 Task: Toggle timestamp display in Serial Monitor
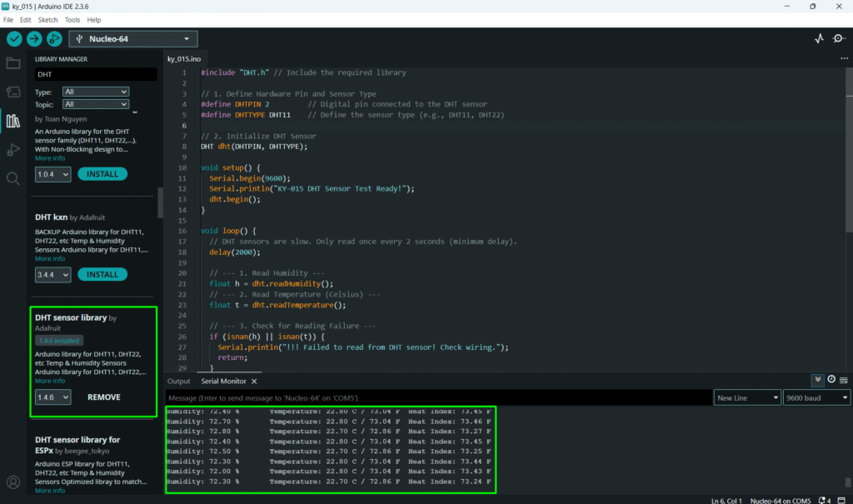(x=831, y=380)
